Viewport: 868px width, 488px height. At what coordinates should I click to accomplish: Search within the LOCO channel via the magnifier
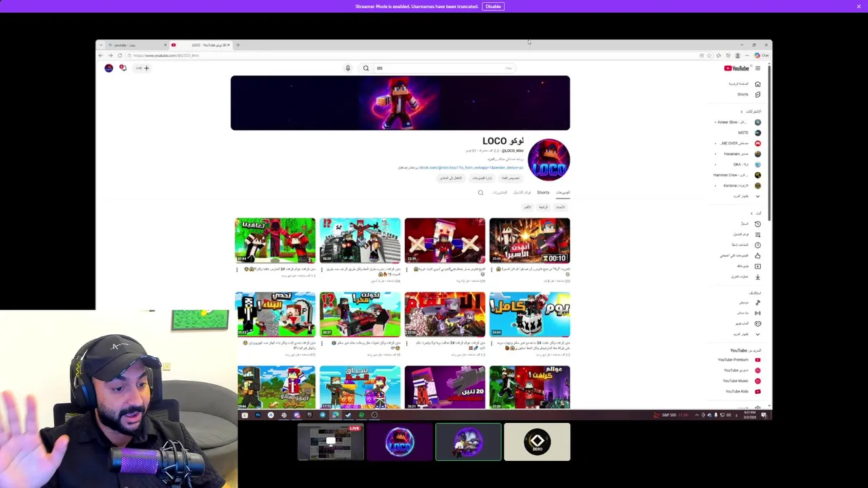(481, 192)
